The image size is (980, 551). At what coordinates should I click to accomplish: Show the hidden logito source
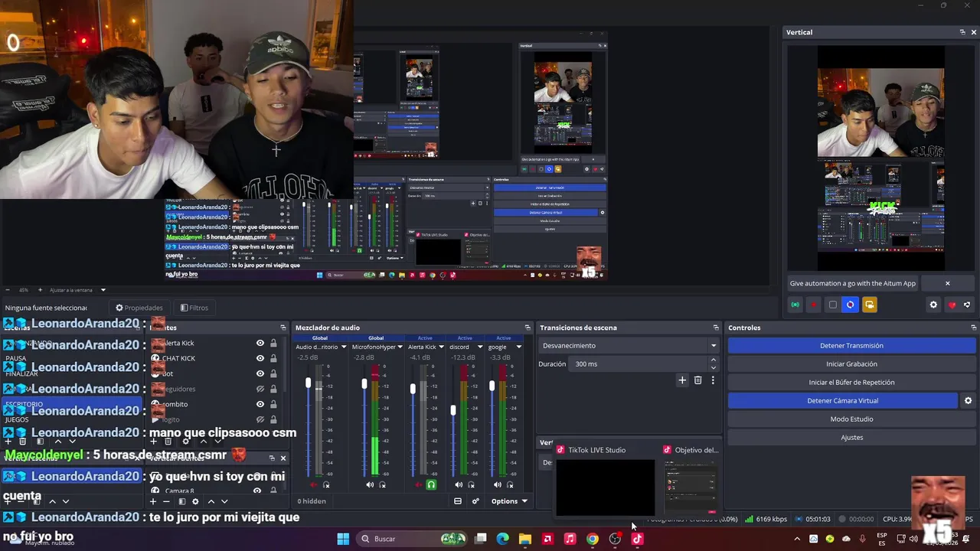[260, 419]
